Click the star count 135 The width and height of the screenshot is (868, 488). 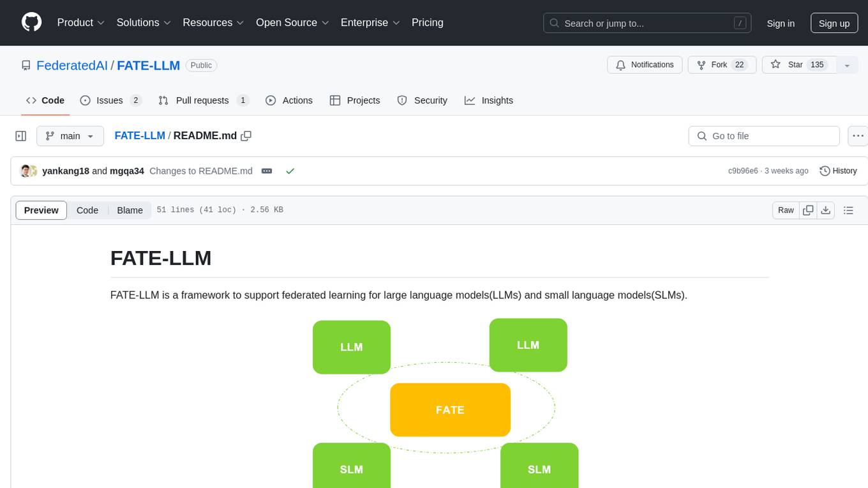(817, 65)
